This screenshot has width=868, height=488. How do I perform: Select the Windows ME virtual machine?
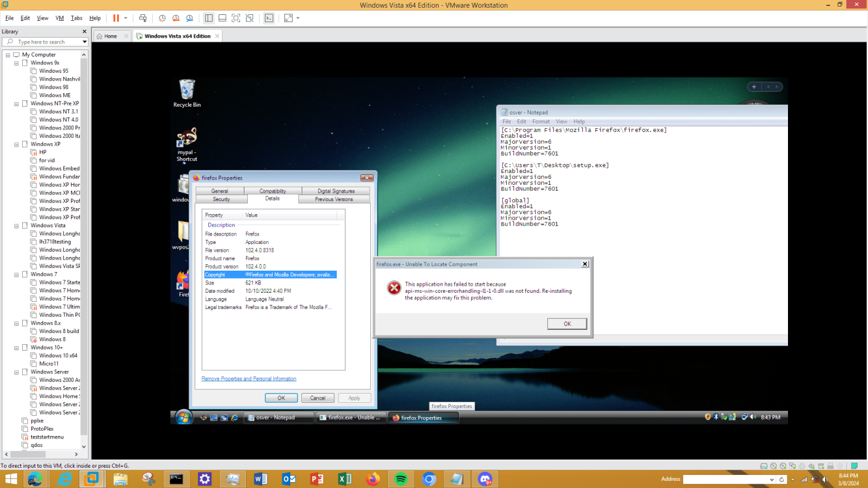[54, 95]
